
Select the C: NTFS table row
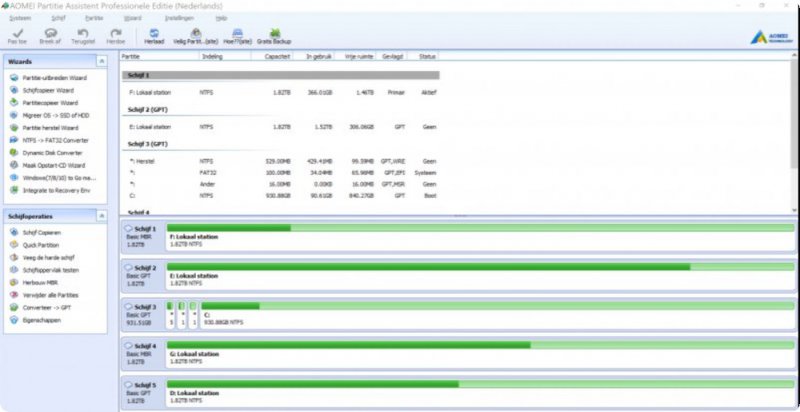pos(281,196)
